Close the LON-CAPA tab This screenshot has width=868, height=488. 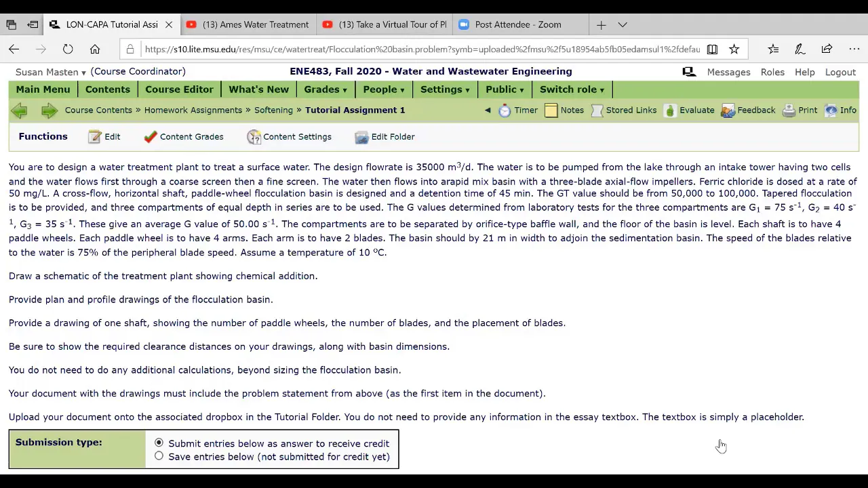pyautogui.click(x=169, y=24)
